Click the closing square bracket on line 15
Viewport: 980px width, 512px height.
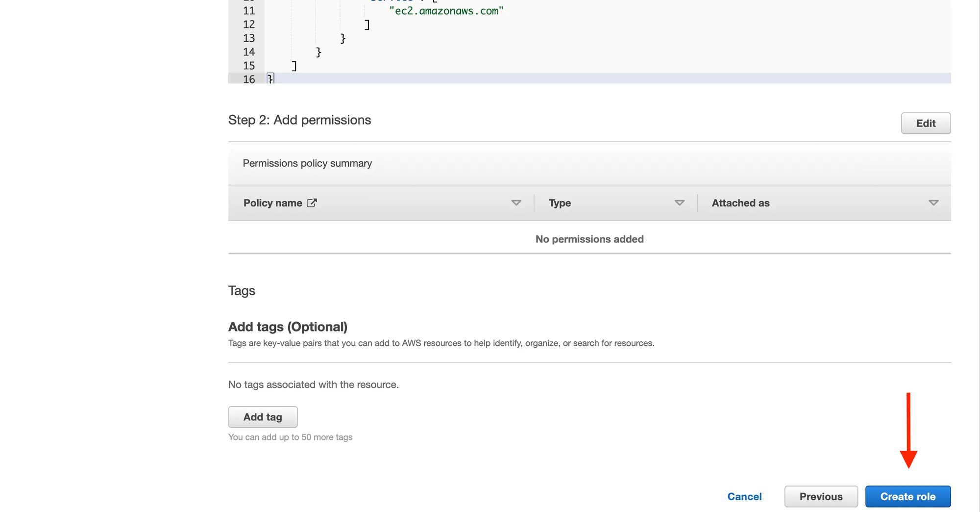pos(294,66)
